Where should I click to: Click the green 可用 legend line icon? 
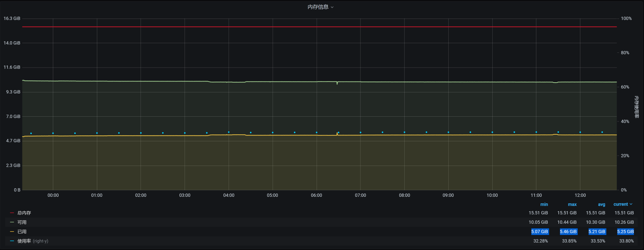coord(12,222)
